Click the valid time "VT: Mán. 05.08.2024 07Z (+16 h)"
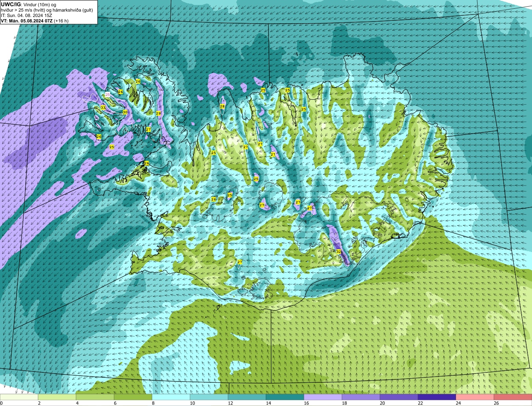 pos(34,20)
